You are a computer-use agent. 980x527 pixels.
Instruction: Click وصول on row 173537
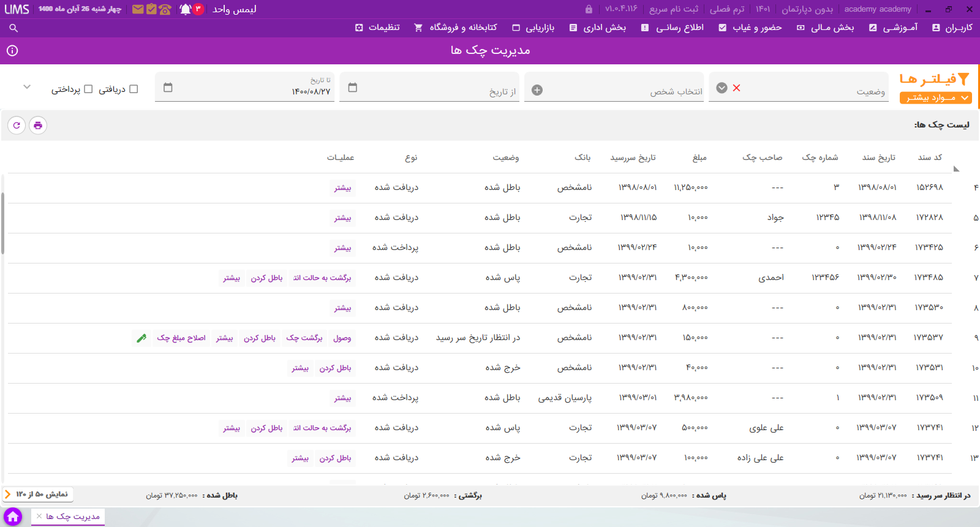click(x=342, y=338)
